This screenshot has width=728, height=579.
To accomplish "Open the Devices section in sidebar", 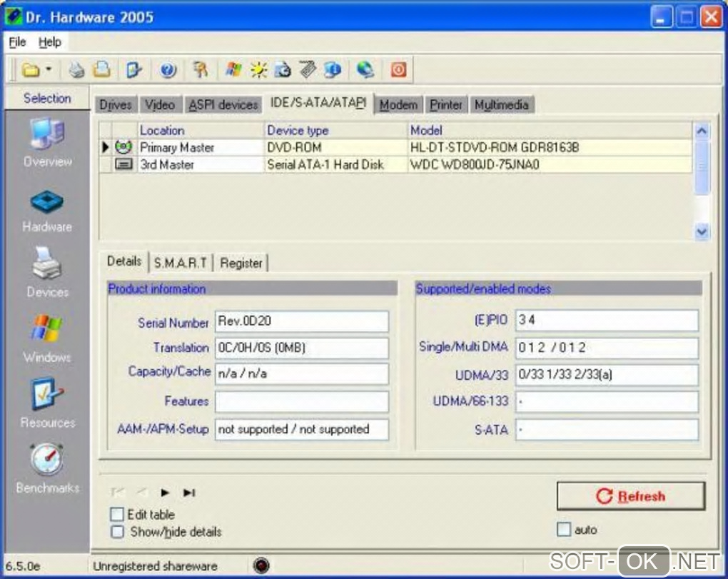I will [47, 272].
